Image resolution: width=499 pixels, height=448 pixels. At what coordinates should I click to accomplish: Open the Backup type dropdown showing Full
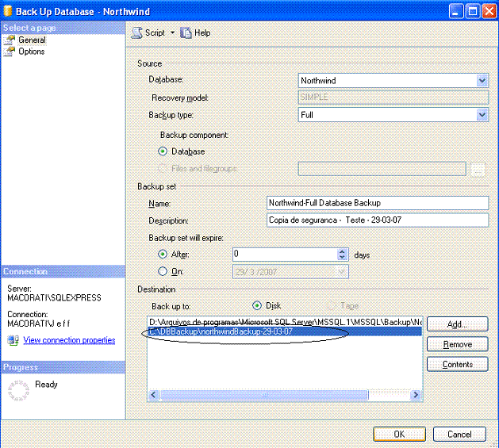(482, 114)
